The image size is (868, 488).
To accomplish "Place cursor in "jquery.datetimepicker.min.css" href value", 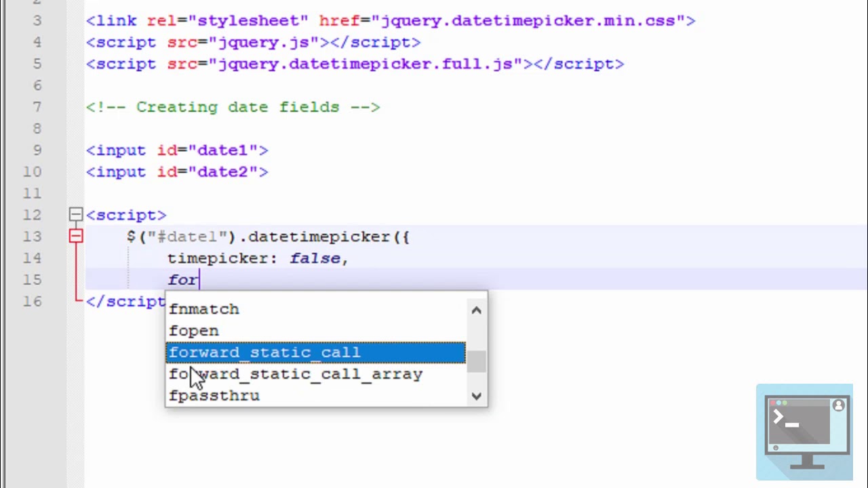I will pos(528,20).
